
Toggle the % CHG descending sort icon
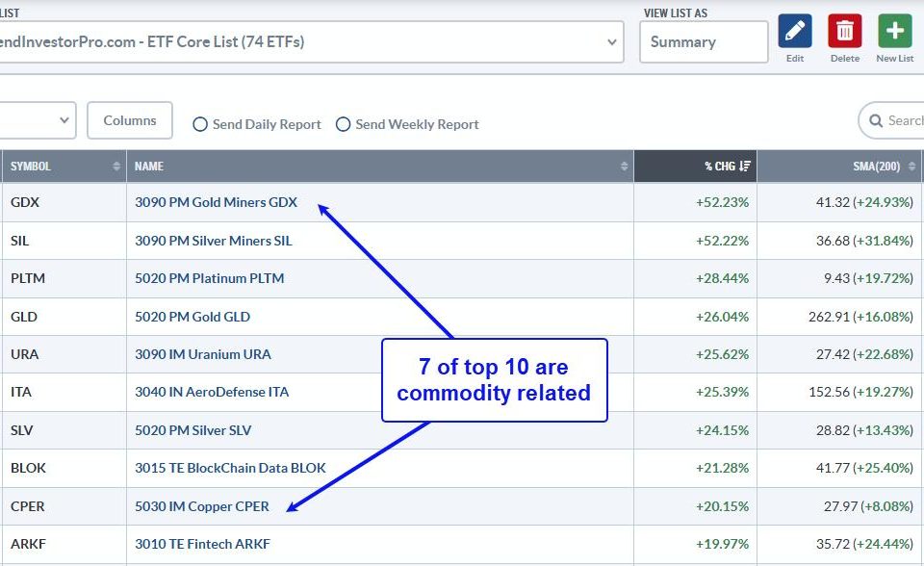pyautogui.click(x=746, y=167)
